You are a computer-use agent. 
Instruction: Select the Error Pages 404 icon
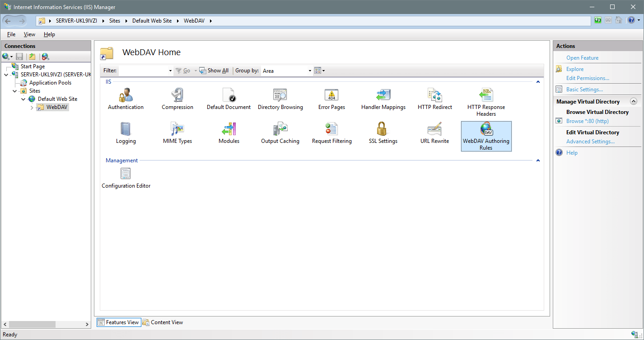331,96
